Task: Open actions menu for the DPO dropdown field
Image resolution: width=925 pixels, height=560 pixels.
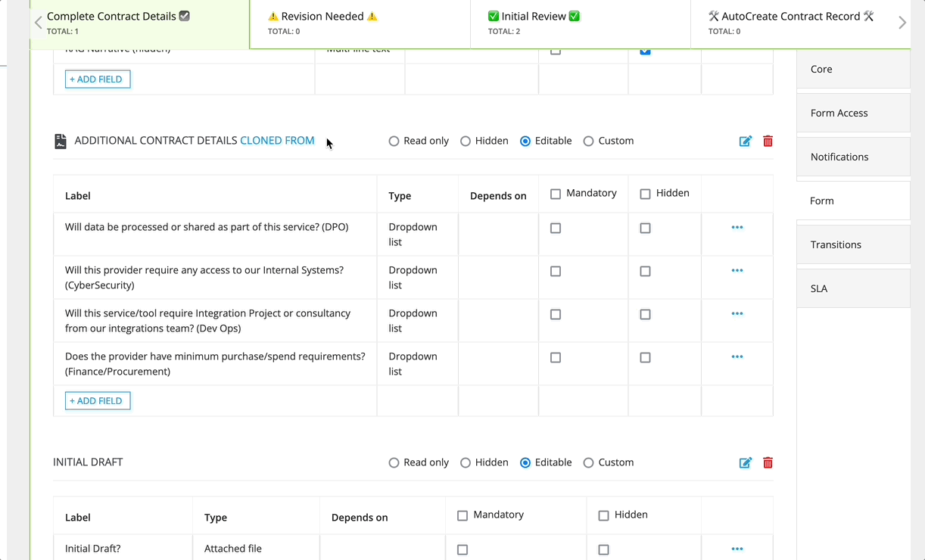Action: (x=737, y=226)
